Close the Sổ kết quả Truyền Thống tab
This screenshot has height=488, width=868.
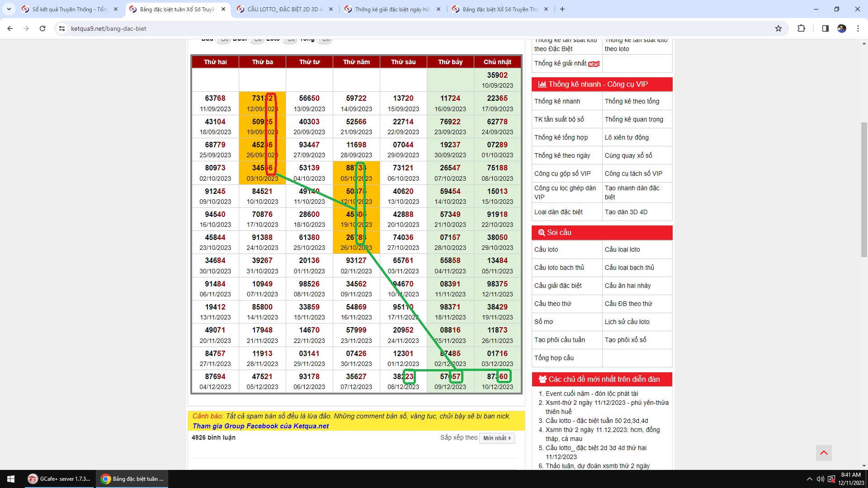(x=116, y=9)
